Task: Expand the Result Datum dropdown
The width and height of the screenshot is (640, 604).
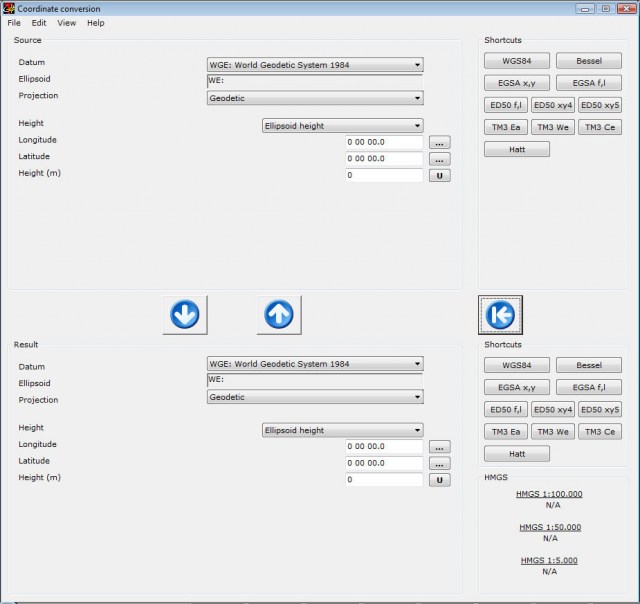Action: tap(315, 364)
